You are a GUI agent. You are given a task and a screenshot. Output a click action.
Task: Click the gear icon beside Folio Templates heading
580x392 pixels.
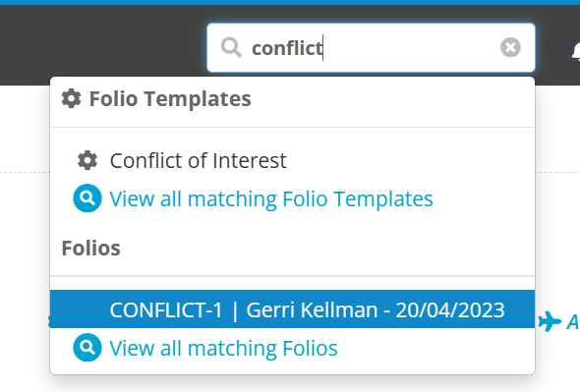coord(71,99)
